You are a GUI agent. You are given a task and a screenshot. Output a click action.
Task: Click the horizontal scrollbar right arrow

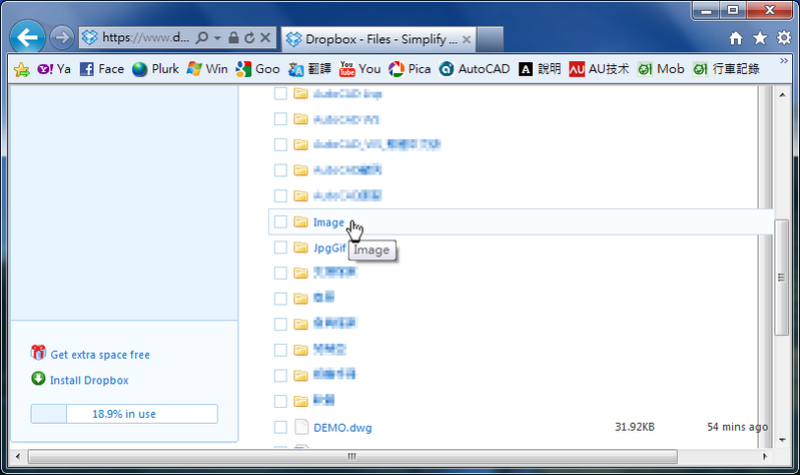point(764,456)
